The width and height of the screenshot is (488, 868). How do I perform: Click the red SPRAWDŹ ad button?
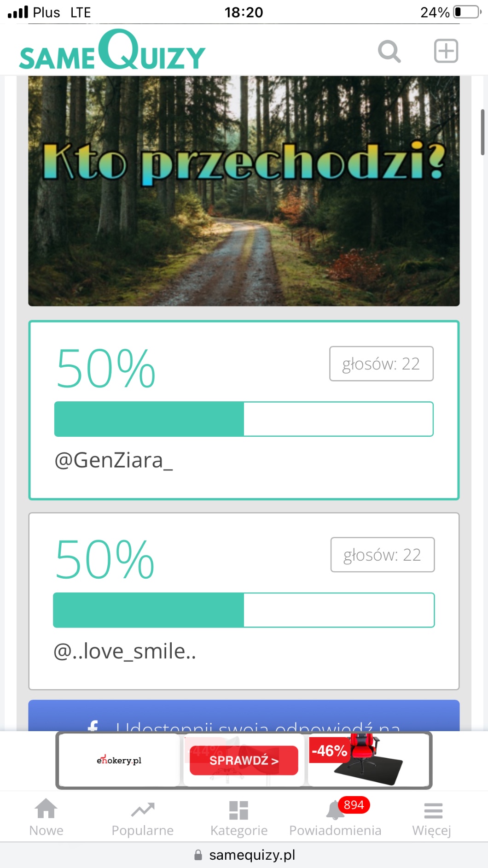[244, 760]
